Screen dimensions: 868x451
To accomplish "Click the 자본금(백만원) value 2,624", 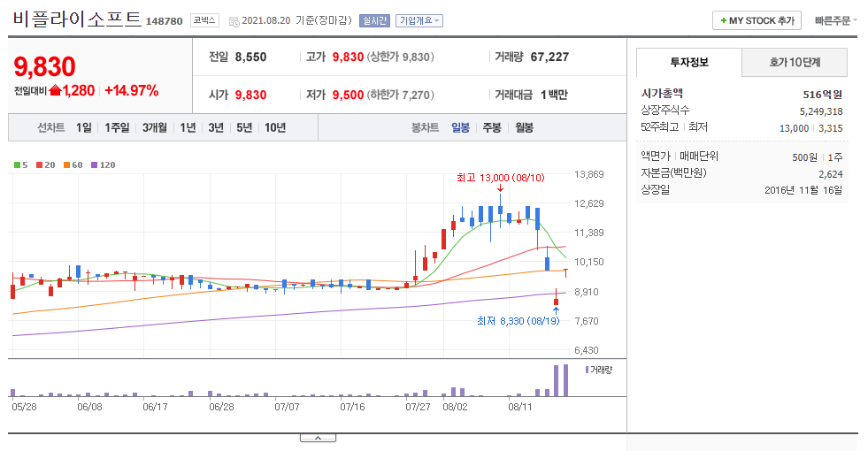I will (830, 174).
